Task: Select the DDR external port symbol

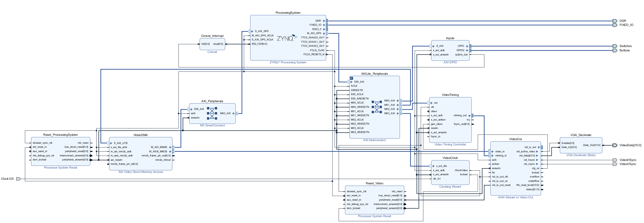Action: [615, 21]
